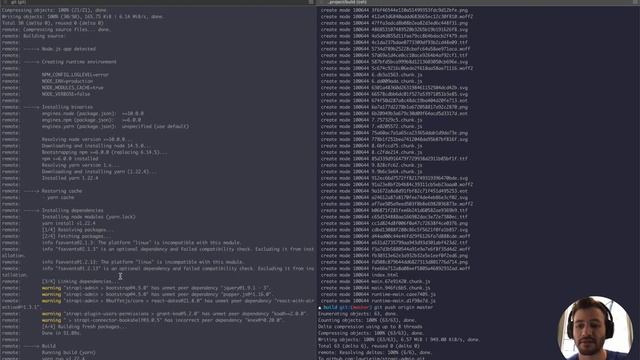The height and width of the screenshot is (360, 640).
Task: Click 'Running build (yarn)' log line
Action: coord(69,353)
